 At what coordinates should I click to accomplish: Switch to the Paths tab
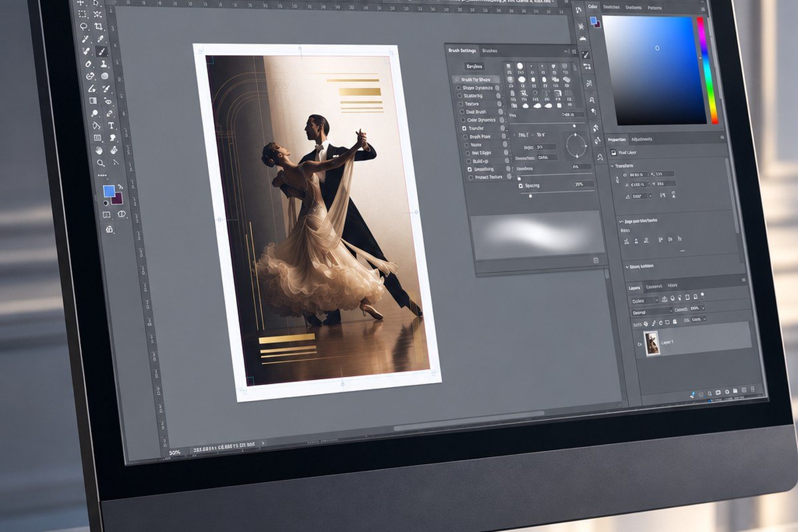pos(672,285)
